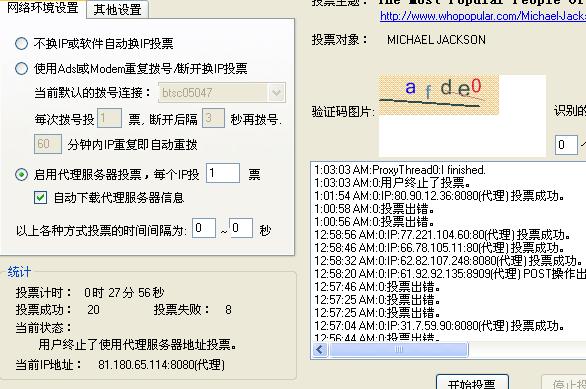Click the log's left scroll arrow
Image resolution: width=586 pixels, height=389 pixels.
tap(320, 350)
